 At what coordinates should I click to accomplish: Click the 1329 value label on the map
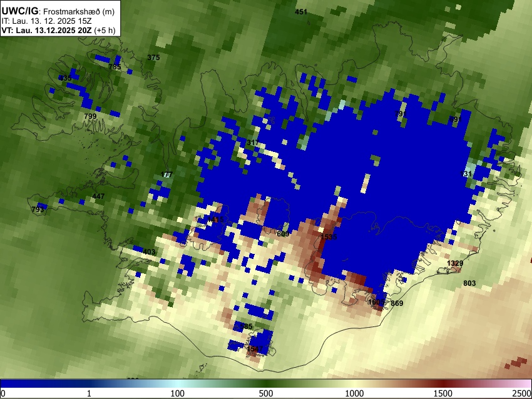[x=455, y=263]
